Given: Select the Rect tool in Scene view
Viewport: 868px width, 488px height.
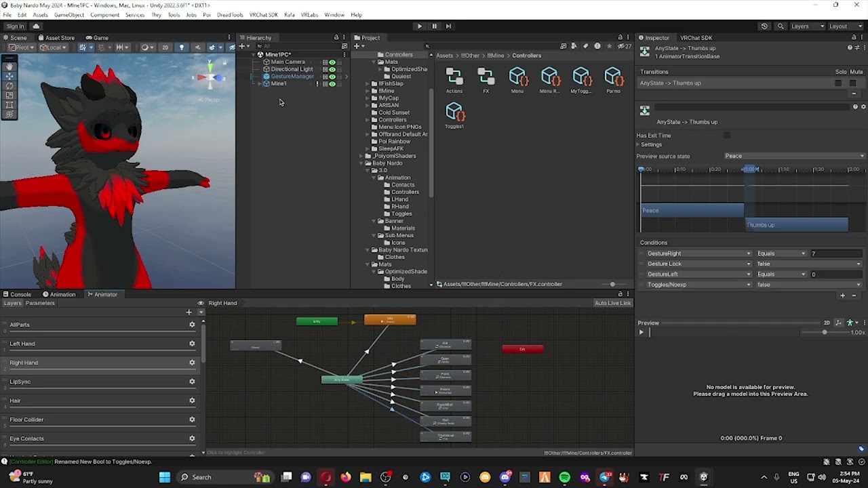Looking at the screenshot, I should click(9, 105).
